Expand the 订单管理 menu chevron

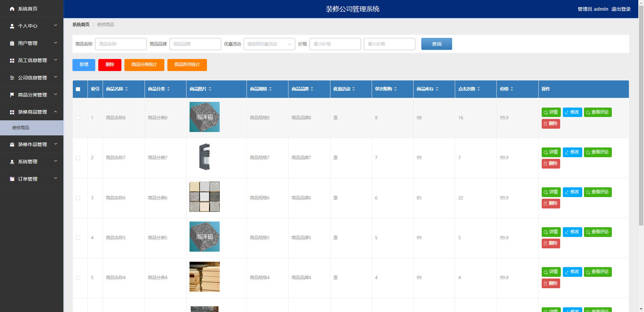56,179
